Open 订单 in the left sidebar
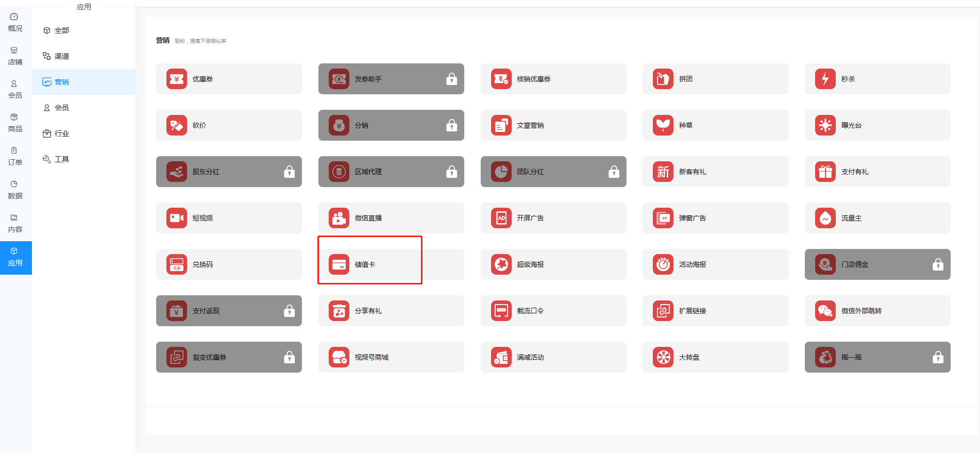Image resolution: width=980 pixels, height=453 pixels. point(15,157)
